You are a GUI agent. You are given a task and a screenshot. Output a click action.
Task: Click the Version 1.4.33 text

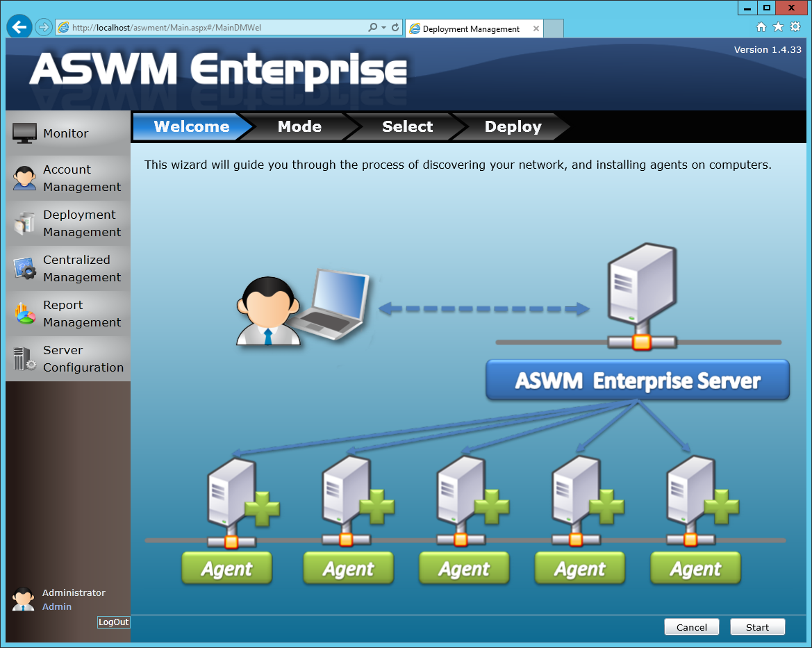(768, 50)
